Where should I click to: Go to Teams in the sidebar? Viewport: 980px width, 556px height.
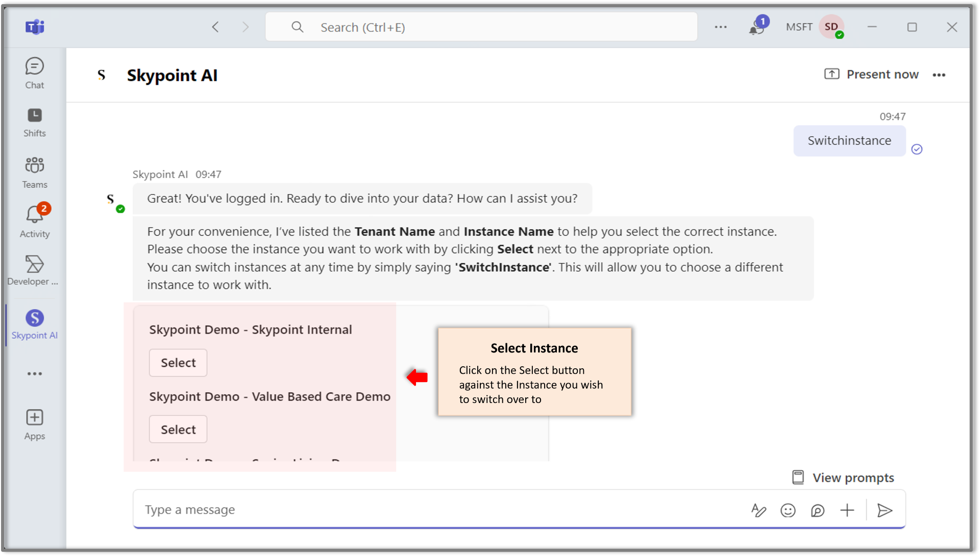tap(35, 173)
